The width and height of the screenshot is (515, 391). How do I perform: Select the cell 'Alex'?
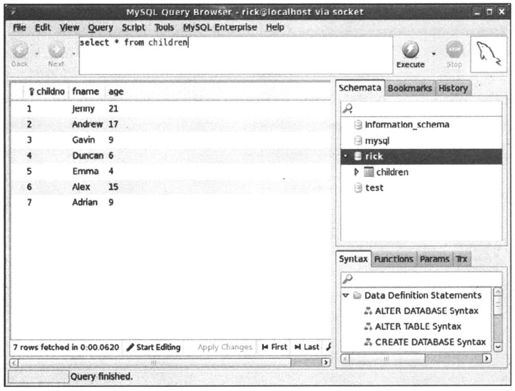coord(81,187)
